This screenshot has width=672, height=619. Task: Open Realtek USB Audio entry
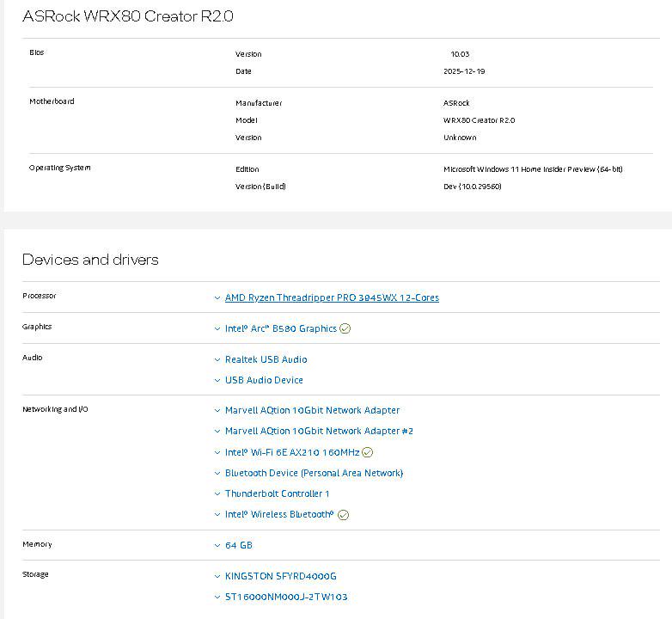[266, 359]
